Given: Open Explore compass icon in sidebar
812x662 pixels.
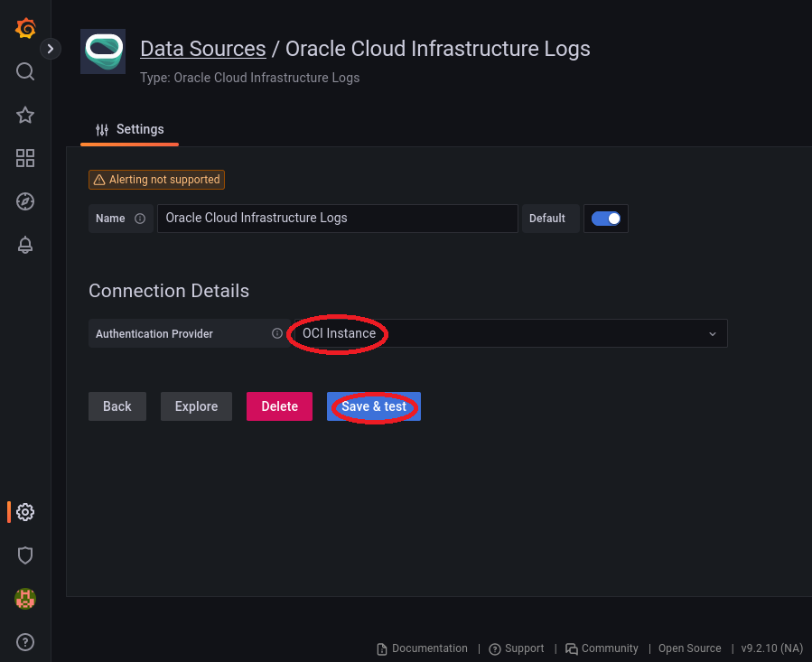Looking at the screenshot, I should (x=25, y=201).
